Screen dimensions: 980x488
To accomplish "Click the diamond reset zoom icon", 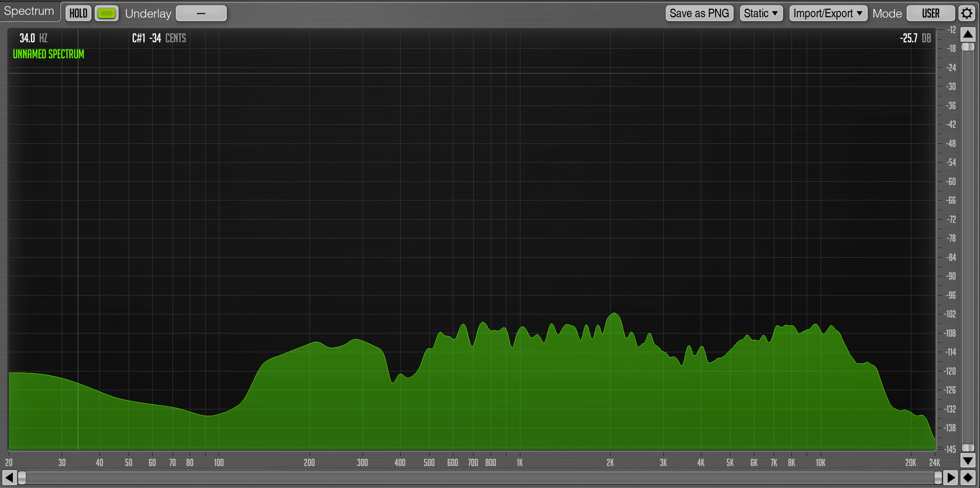I will point(968,477).
